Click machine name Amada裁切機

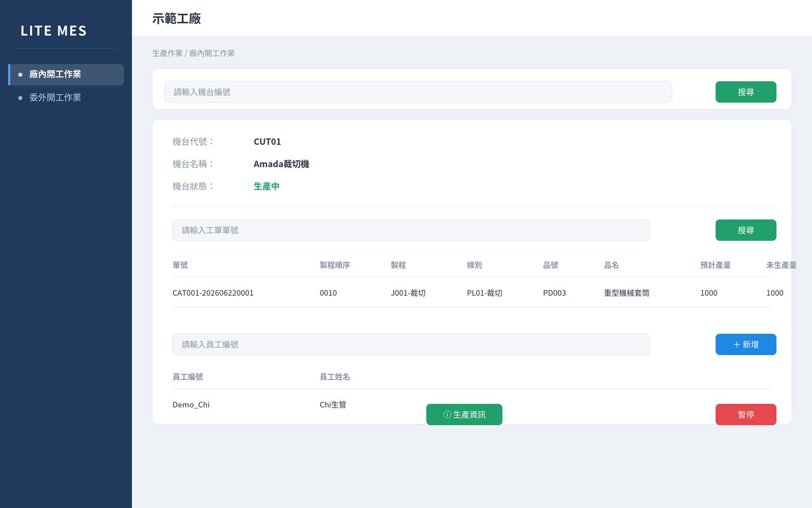(x=281, y=164)
